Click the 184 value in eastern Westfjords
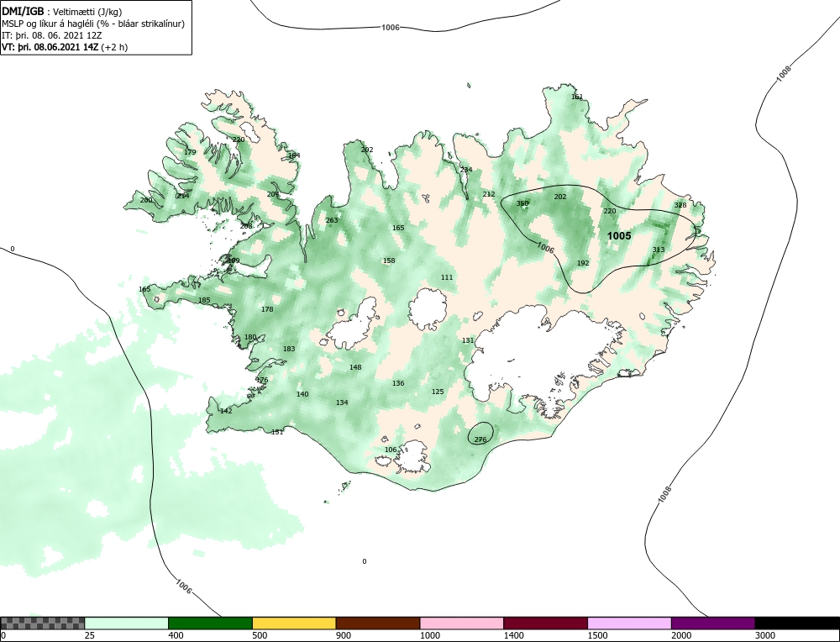 tap(294, 155)
